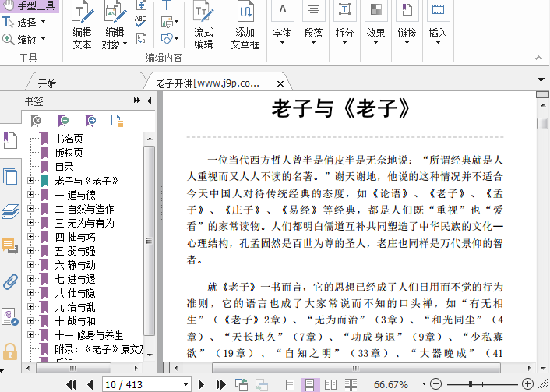
Task: Click the bookmark list vertical scrollbar
Action: click(150, 240)
